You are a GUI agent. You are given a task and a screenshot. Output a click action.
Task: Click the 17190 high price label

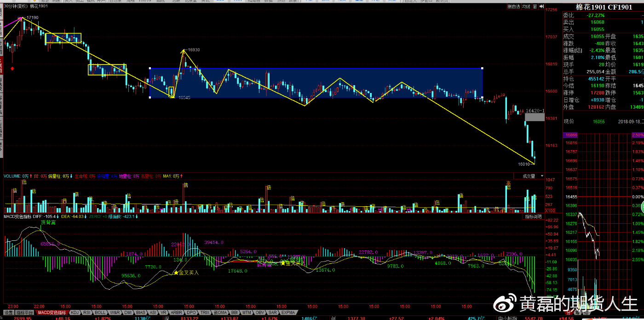[32, 17]
